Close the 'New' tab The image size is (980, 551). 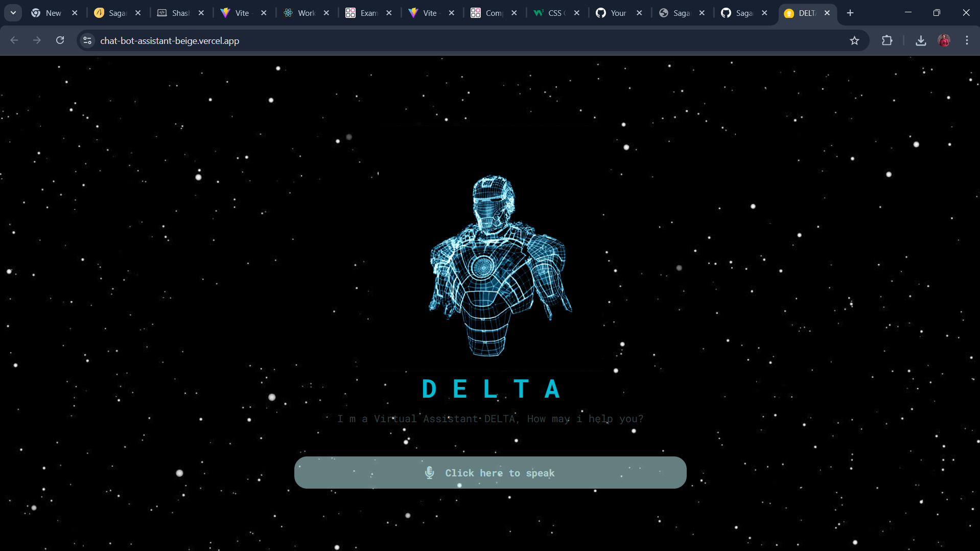[75, 13]
